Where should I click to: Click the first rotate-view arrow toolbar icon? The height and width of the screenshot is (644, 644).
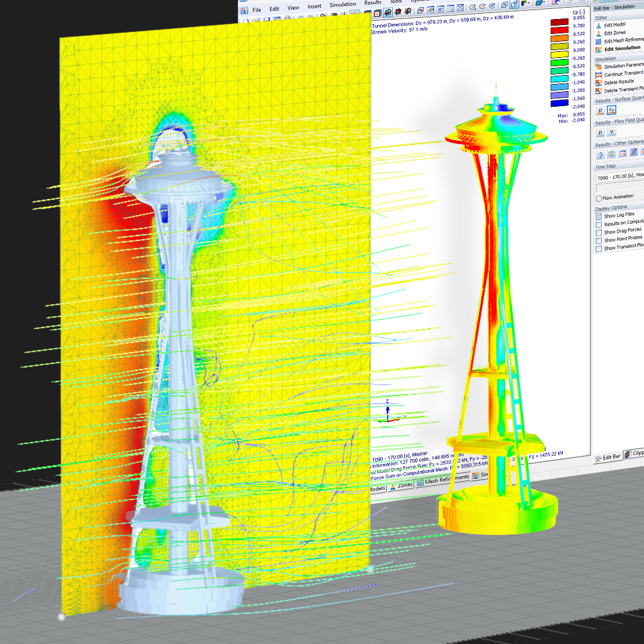[x=472, y=7]
